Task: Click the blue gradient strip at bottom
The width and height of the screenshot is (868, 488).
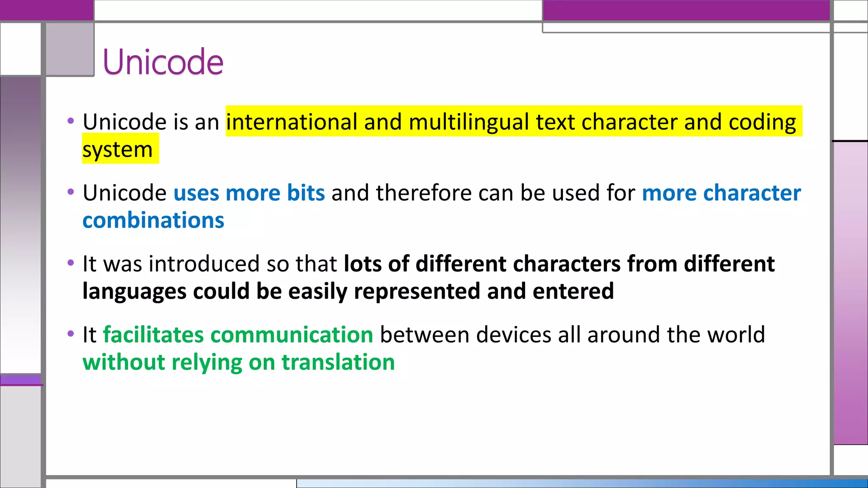Action: tap(581, 483)
